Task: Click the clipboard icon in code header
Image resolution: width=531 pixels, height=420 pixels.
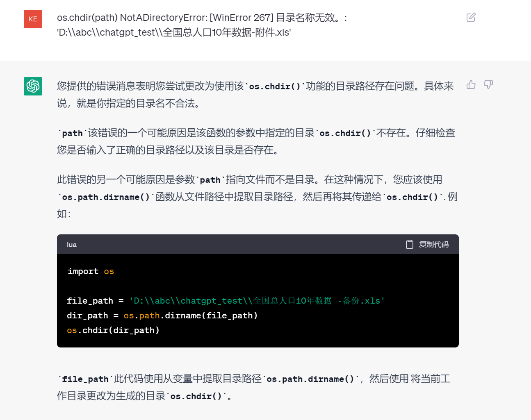Action: (x=409, y=244)
